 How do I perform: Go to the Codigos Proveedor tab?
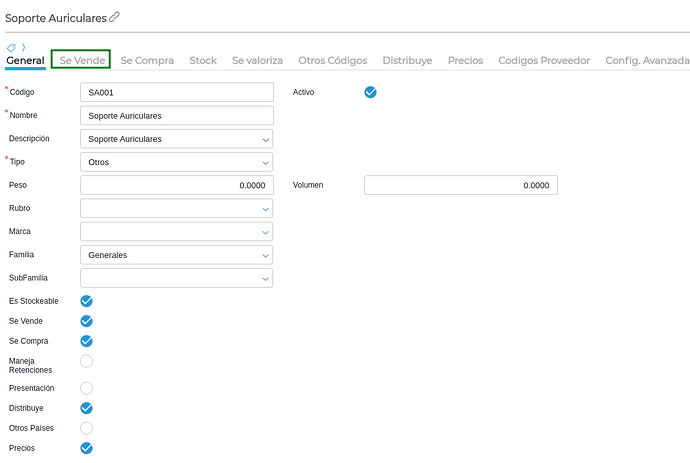point(544,60)
